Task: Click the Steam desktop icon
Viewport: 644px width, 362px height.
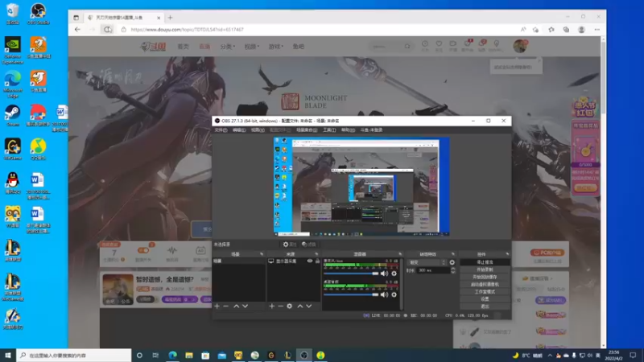Action: [x=13, y=112]
